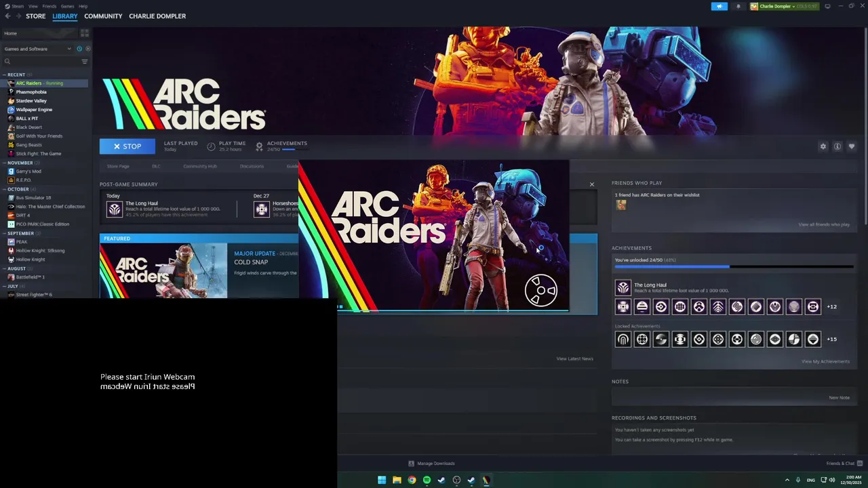Image resolution: width=868 pixels, height=488 pixels.
Task: Open the Games menu
Action: click(67, 6)
